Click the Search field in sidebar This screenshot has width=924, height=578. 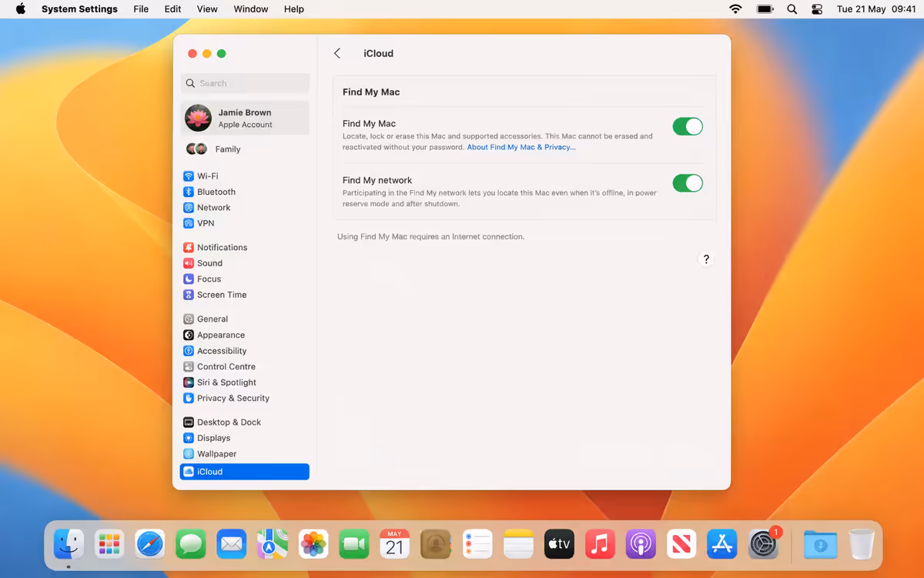coord(245,83)
